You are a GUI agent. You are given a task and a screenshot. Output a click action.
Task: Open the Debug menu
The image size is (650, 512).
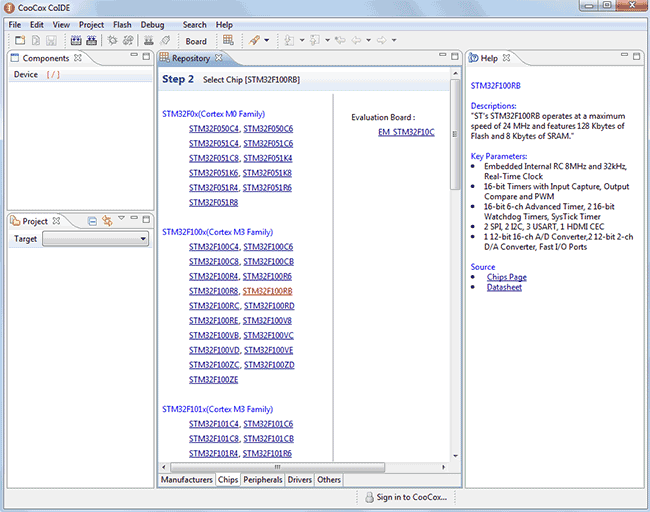click(152, 24)
